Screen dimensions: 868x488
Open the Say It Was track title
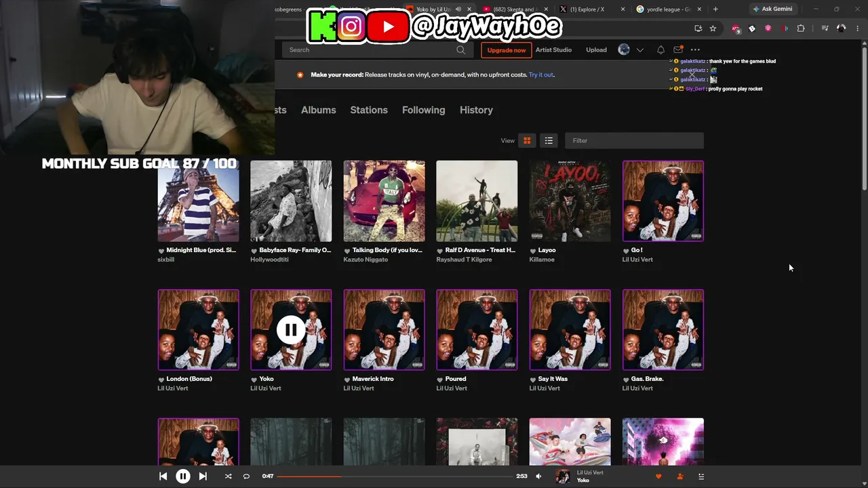tap(553, 379)
